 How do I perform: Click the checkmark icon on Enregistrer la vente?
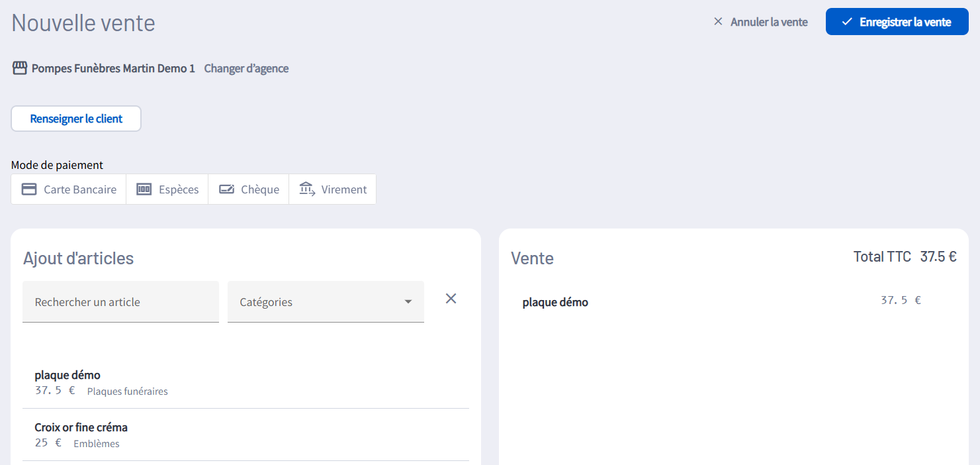click(846, 22)
